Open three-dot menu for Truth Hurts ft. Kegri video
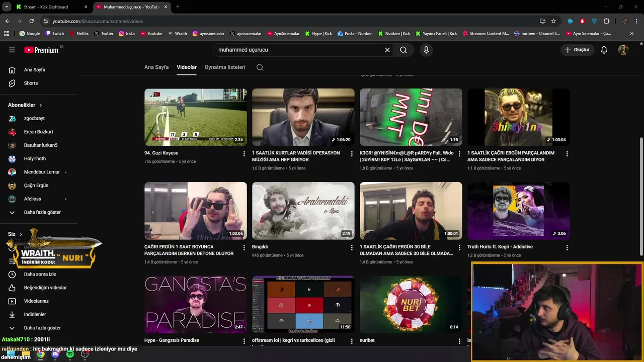The width and height of the screenshot is (644, 362). (x=567, y=247)
